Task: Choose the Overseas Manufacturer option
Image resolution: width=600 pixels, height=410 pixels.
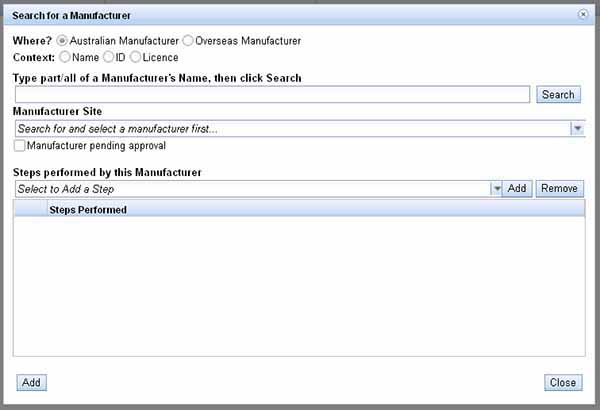Action: (188, 41)
